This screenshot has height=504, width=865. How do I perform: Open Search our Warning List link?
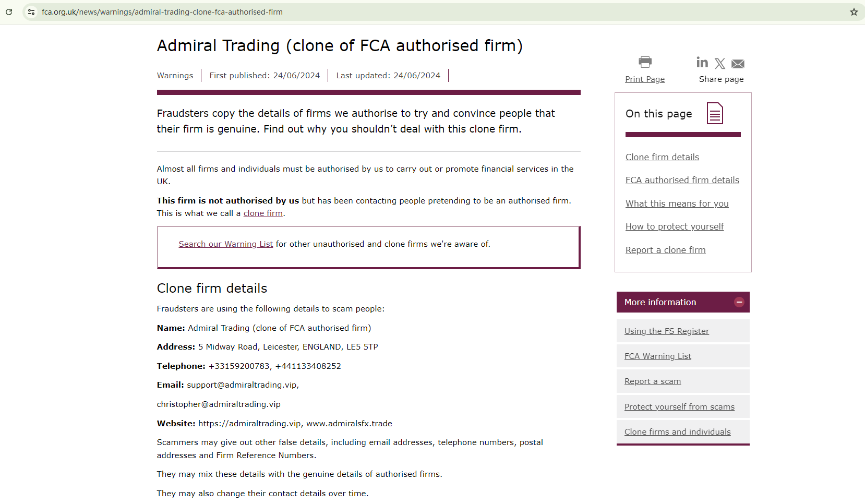click(x=225, y=244)
